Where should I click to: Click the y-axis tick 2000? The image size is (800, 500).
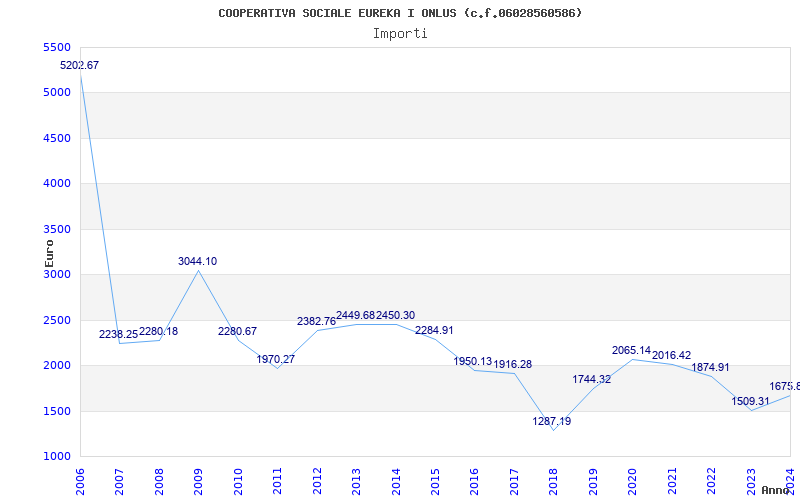(57, 365)
